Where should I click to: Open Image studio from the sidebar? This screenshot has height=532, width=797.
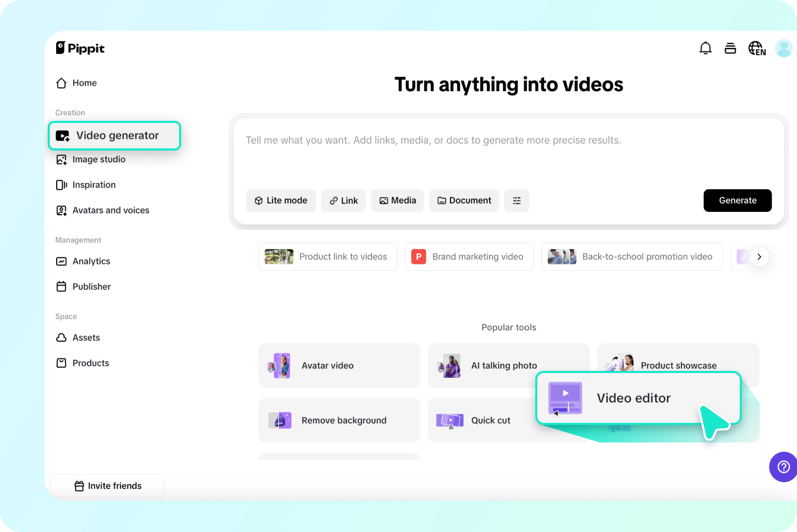coord(99,159)
